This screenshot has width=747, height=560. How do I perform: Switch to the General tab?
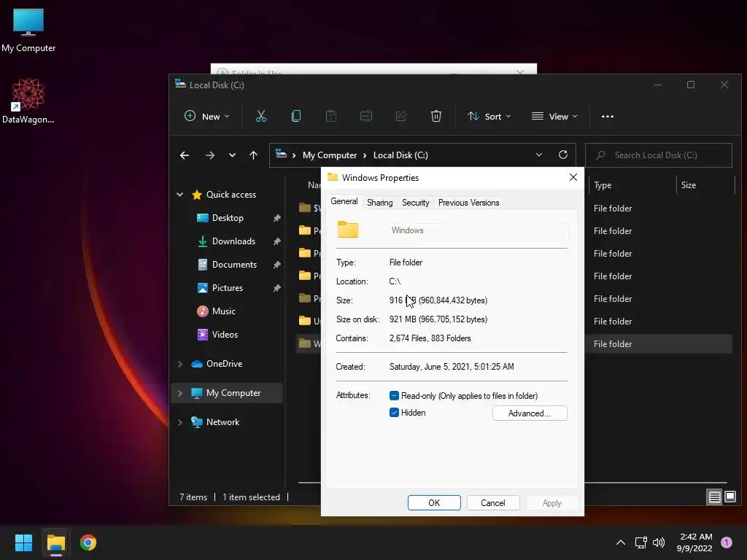[344, 201]
